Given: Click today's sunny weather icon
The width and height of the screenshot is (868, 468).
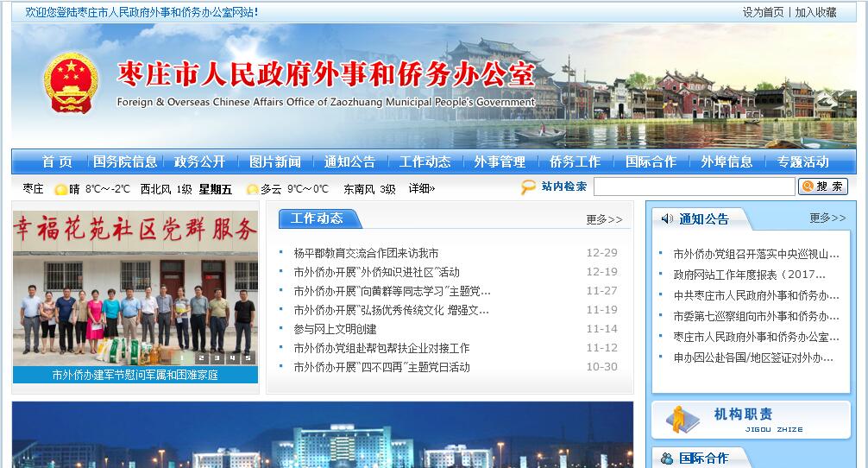Looking at the screenshot, I should (x=60, y=189).
